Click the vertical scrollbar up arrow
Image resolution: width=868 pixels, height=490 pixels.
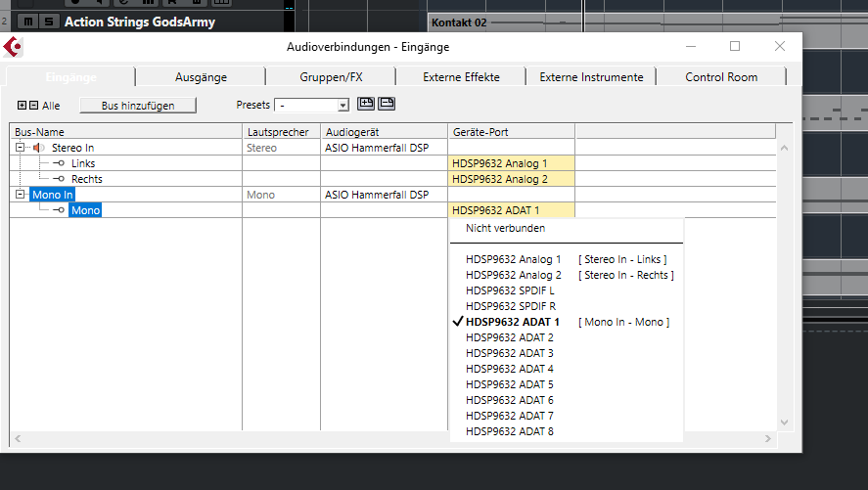(x=784, y=148)
